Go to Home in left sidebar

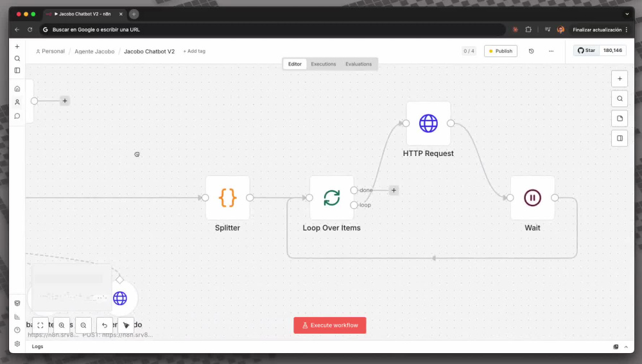click(x=17, y=89)
